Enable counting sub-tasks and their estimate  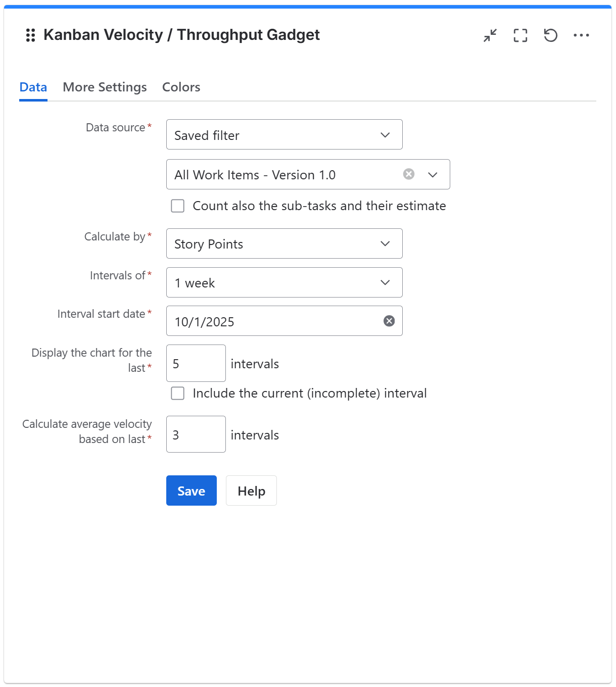pyautogui.click(x=177, y=206)
